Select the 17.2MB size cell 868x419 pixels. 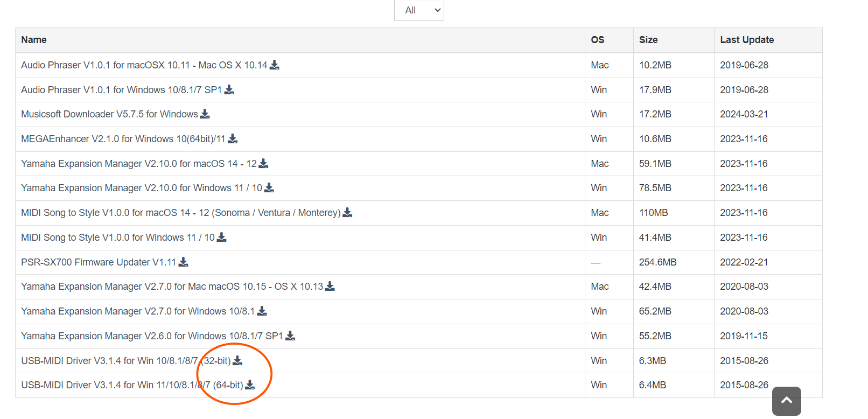[x=674, y=114]
